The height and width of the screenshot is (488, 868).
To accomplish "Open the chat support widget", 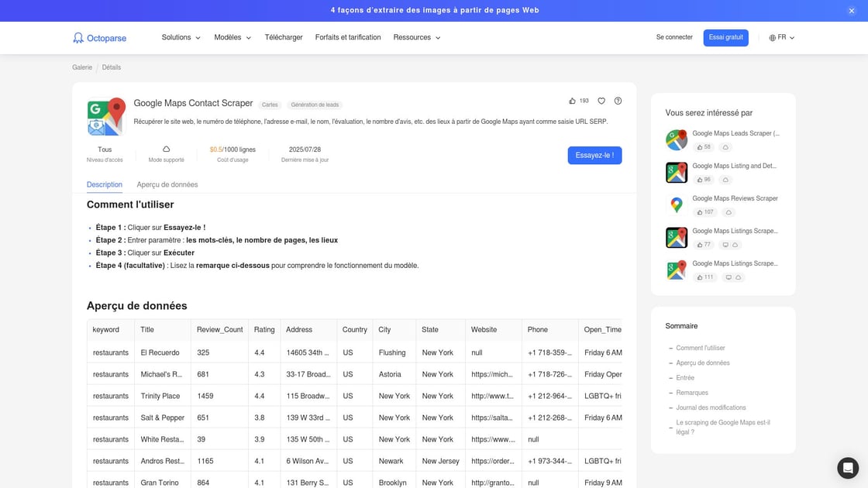I will click(848, 468).
